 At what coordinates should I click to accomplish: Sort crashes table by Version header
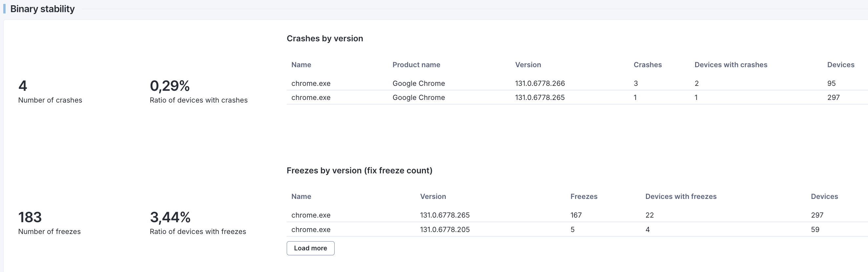coord(528,65)
